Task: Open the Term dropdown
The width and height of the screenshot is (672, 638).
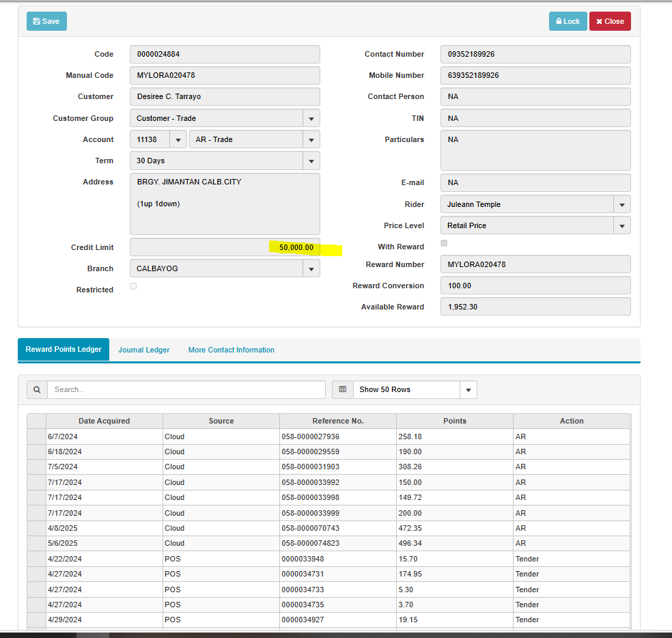Action: click(x=311, y=161)
